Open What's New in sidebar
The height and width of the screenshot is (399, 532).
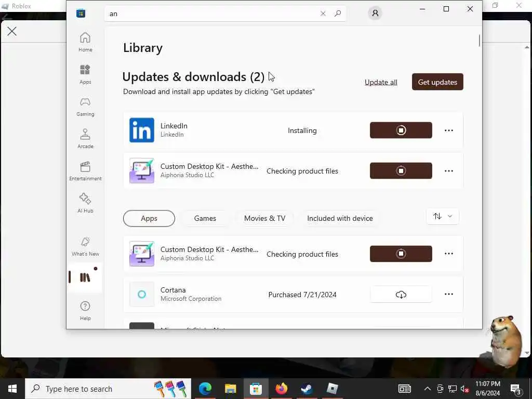(85, 247)
